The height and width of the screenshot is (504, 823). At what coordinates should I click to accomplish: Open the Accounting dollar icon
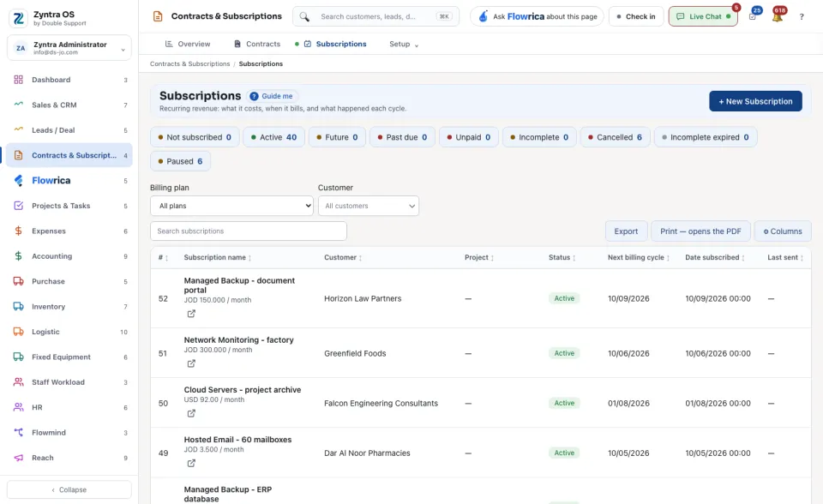(x=18, y=255)
